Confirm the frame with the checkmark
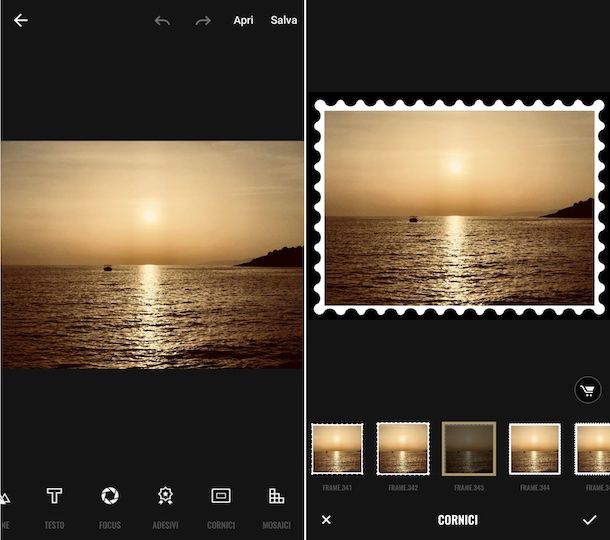This screenshot has width=610, height=540. point(589,519)
